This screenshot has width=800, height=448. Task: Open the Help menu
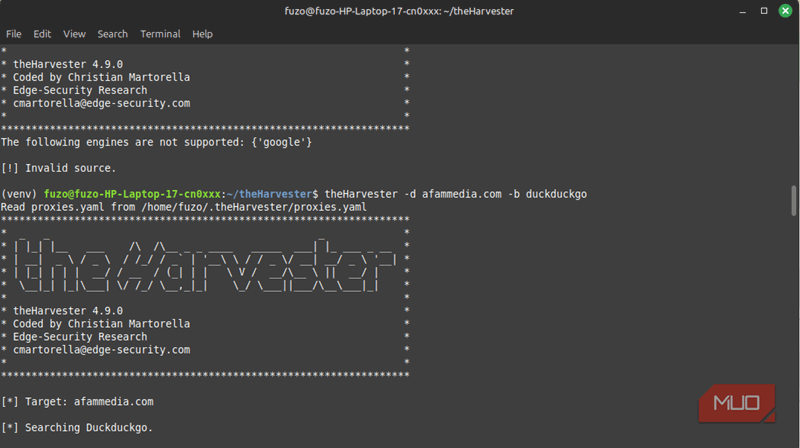coord(202,34)
